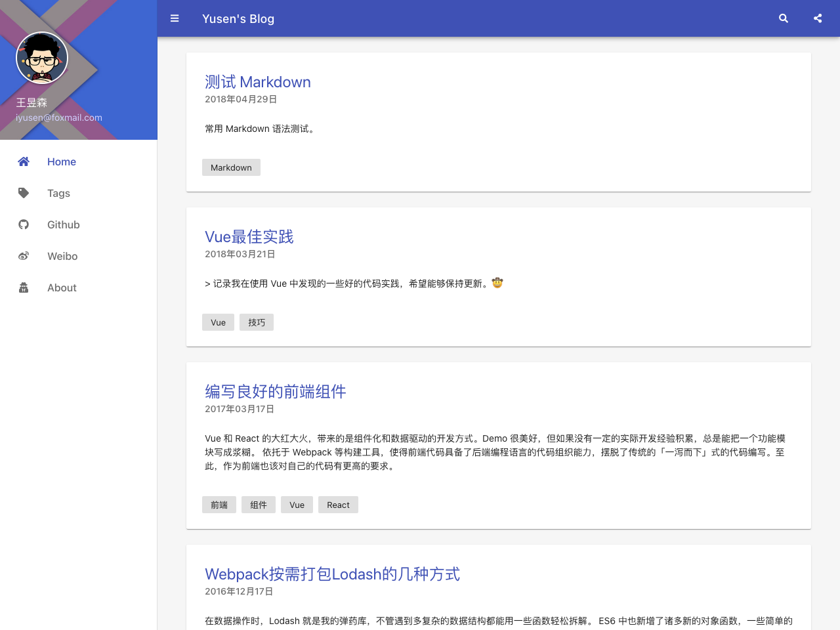Click the share icon at top right
The height and width of the screenshot is (630, 840).
[x=818, y=18]
